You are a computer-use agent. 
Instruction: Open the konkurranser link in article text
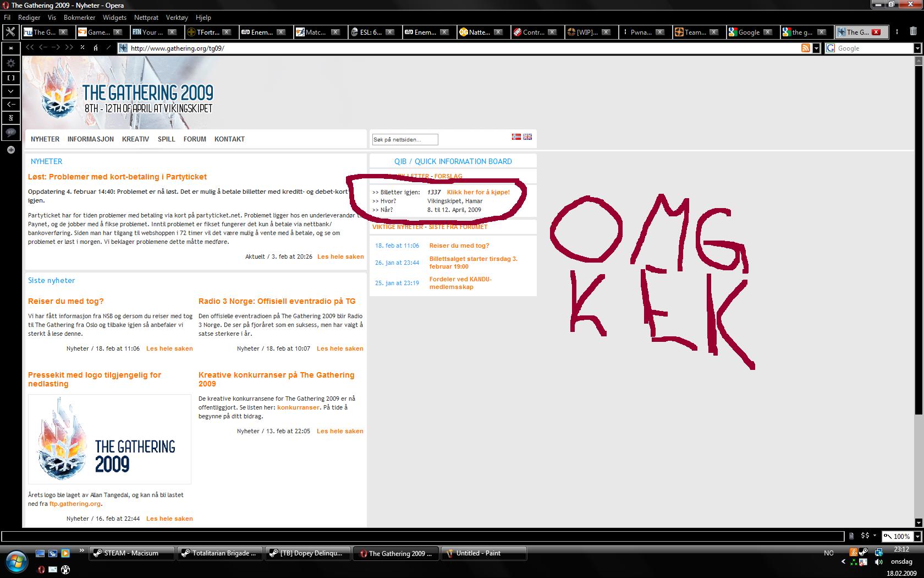click(298, 407)
